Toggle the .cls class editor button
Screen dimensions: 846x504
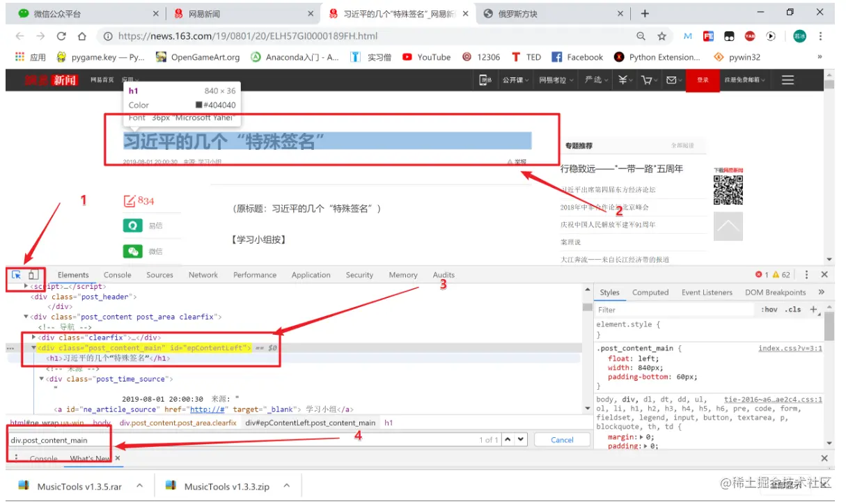793,310
